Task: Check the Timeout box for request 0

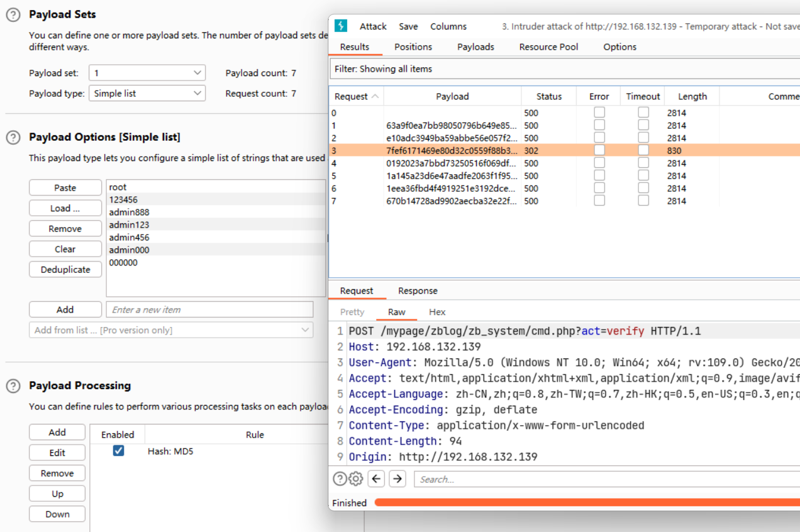Action: (x=643, y=113)
